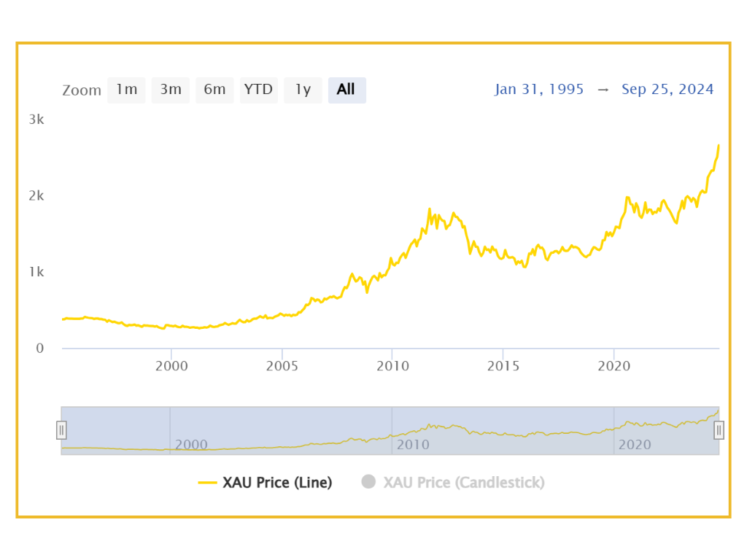747x560 pixels.
Task: Click the latest price point at the line end
Action: click(x=719, y=145)
